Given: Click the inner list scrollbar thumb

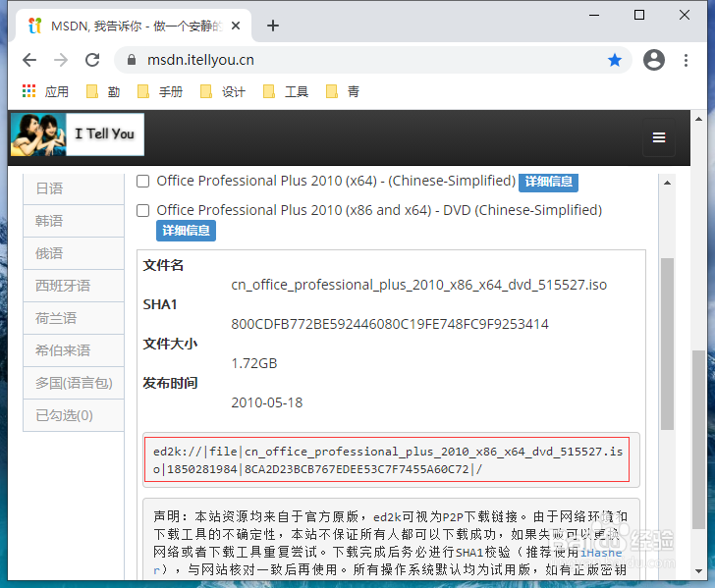Looking at the screenshot, I should (x=667, y=344).
